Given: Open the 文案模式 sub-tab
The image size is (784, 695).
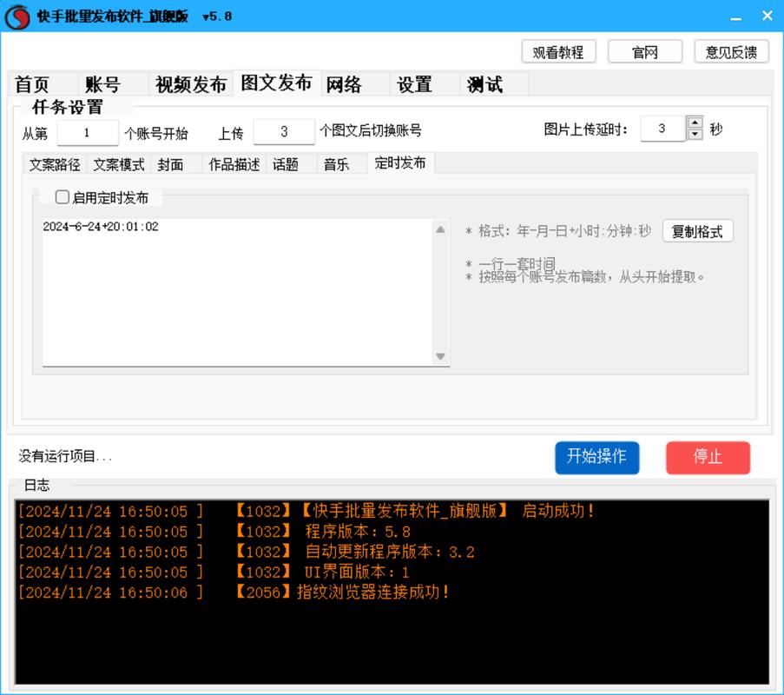Looking at the screenshot, I should click(118, 162).
